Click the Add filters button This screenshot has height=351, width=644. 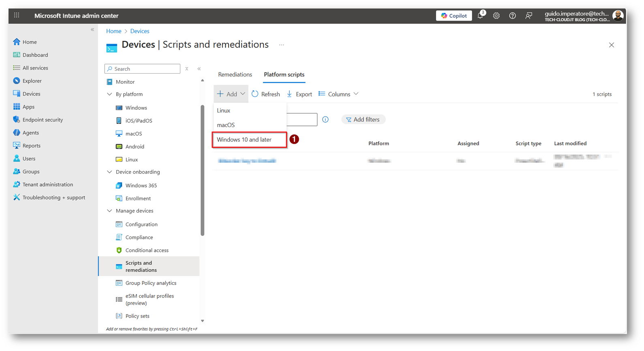tap(363, 119)
